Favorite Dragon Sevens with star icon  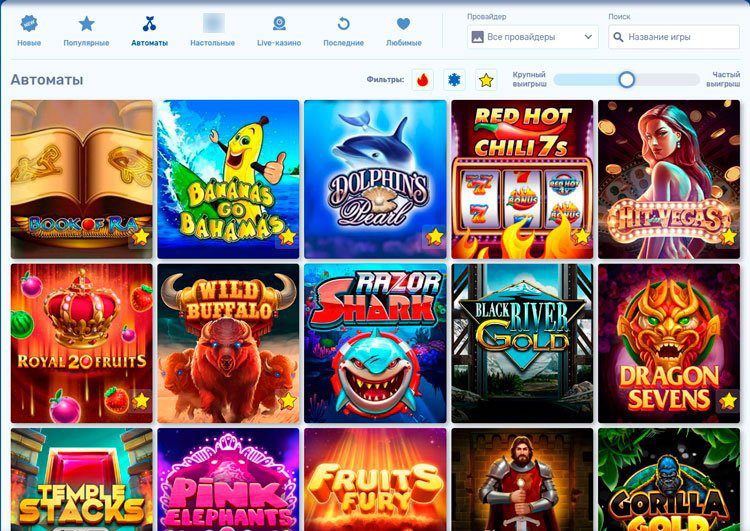click(729, 400)
